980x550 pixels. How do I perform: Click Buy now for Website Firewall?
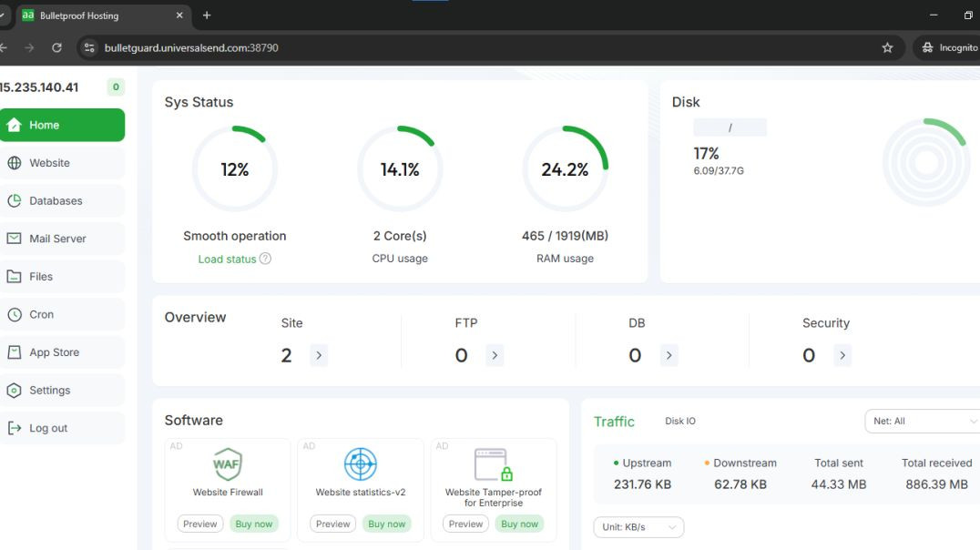254,524
